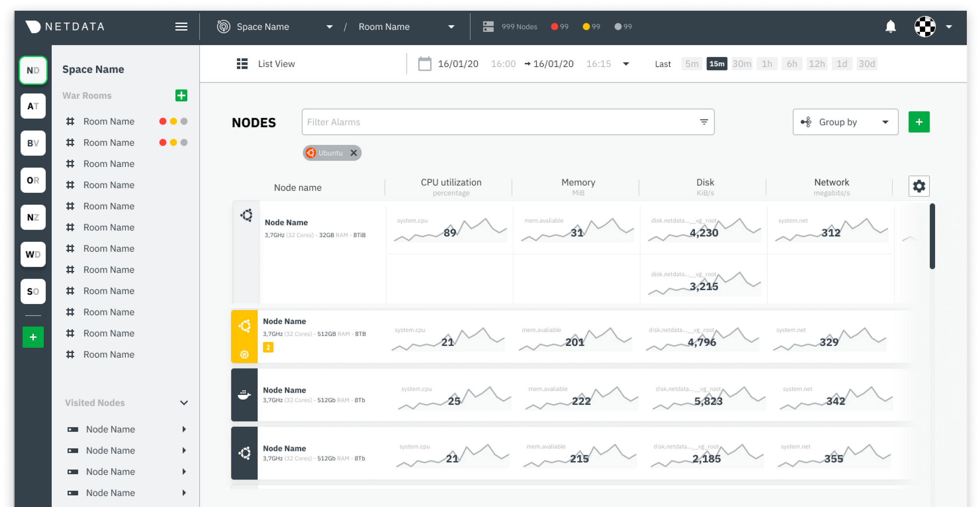Switch to the 1h time range
980x507 pixels.
pyautogui.click(x=767, y=63)
